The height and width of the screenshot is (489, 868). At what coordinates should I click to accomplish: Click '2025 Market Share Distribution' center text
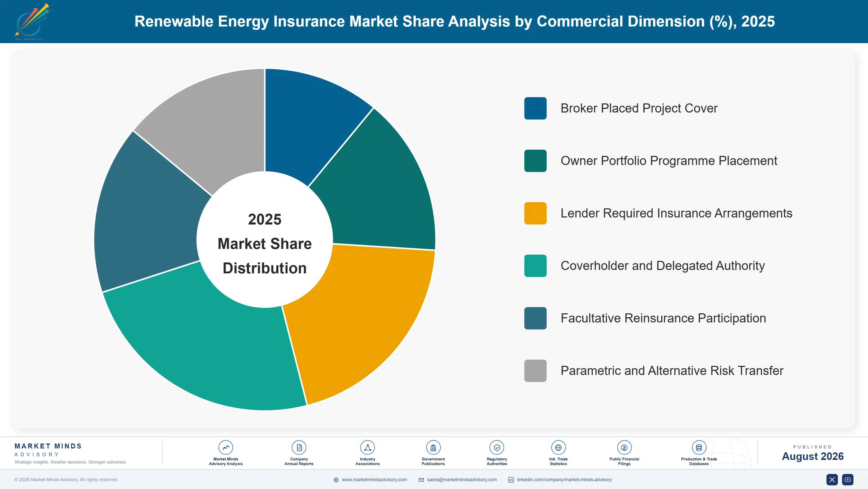click(265, 243)
